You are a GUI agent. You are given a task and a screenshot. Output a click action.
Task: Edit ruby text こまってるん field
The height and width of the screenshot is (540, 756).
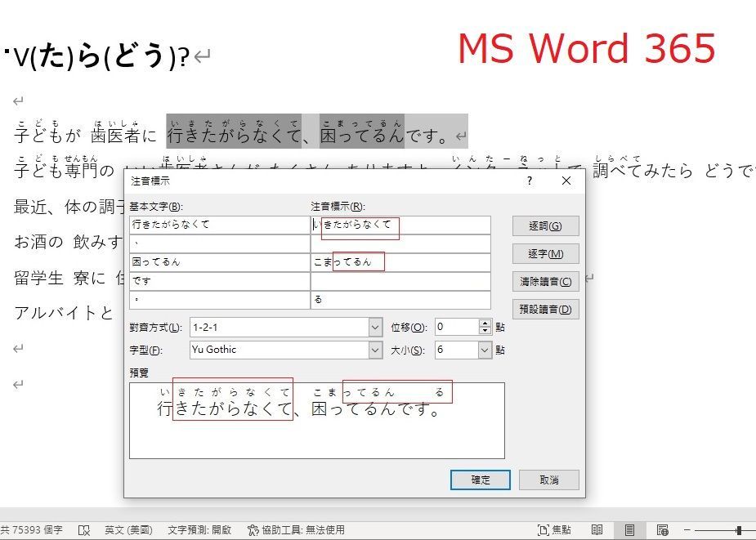pyautogui.click(x=400, y=262)
